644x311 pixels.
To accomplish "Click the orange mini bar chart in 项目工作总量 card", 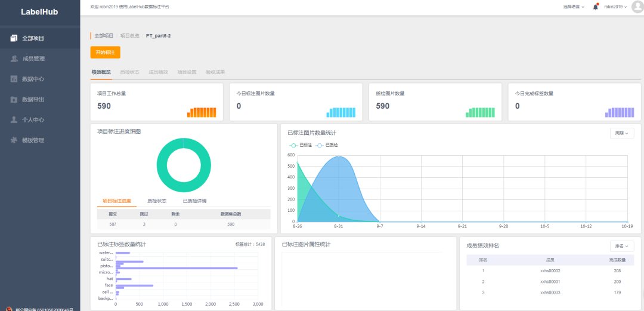I will point(202,112).
